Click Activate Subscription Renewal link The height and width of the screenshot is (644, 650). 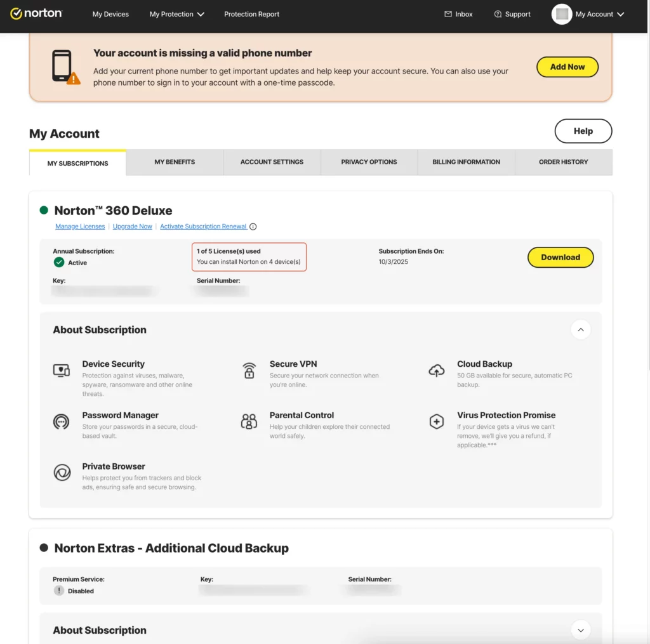point(203,227)
